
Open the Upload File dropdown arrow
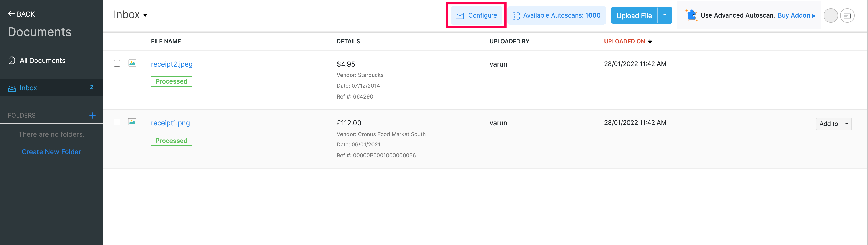click(x=664, y=15)
